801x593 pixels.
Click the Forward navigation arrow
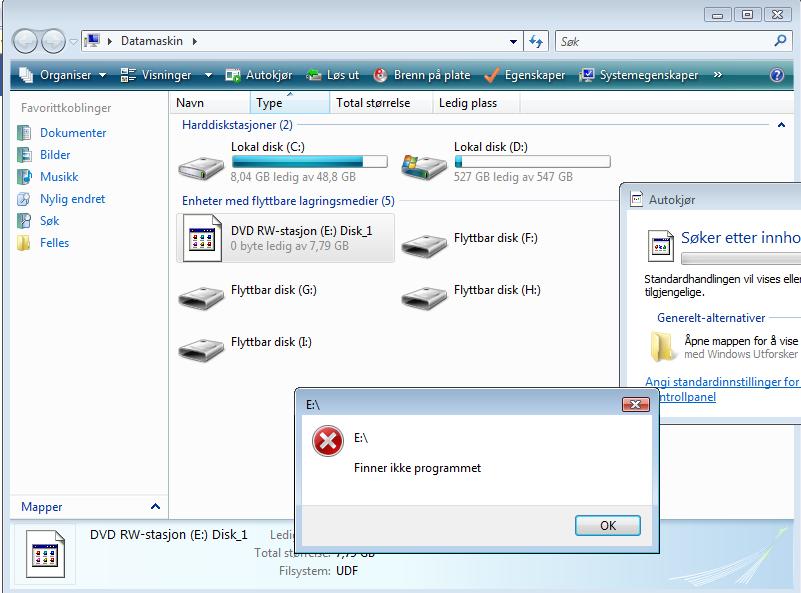pyautogui.click(x=53, y=41)
